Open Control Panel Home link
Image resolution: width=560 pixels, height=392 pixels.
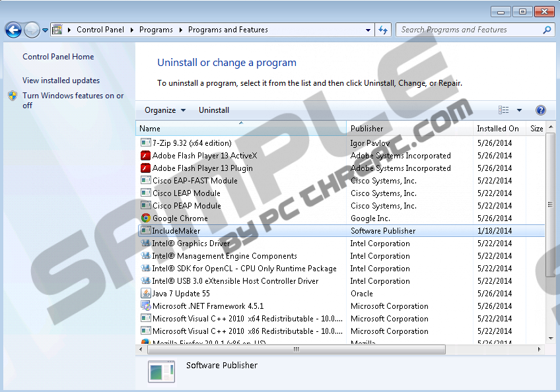(58, 57)
